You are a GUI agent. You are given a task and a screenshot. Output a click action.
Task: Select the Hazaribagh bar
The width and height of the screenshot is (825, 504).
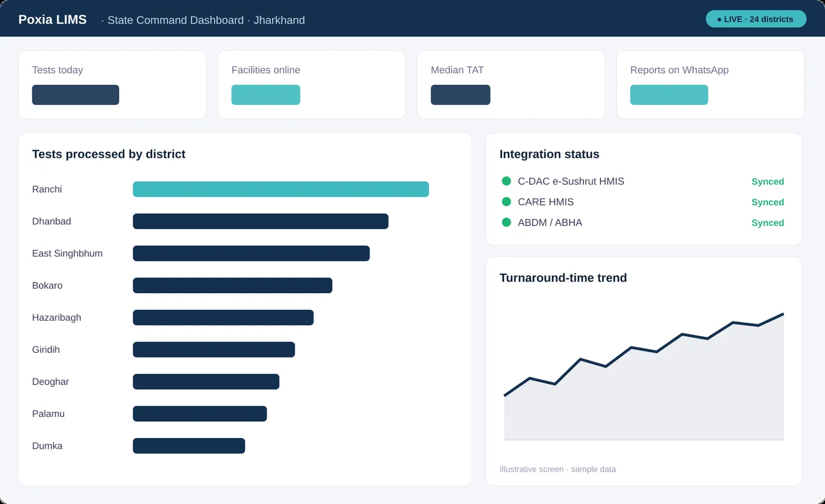click(x=223, y=317)
